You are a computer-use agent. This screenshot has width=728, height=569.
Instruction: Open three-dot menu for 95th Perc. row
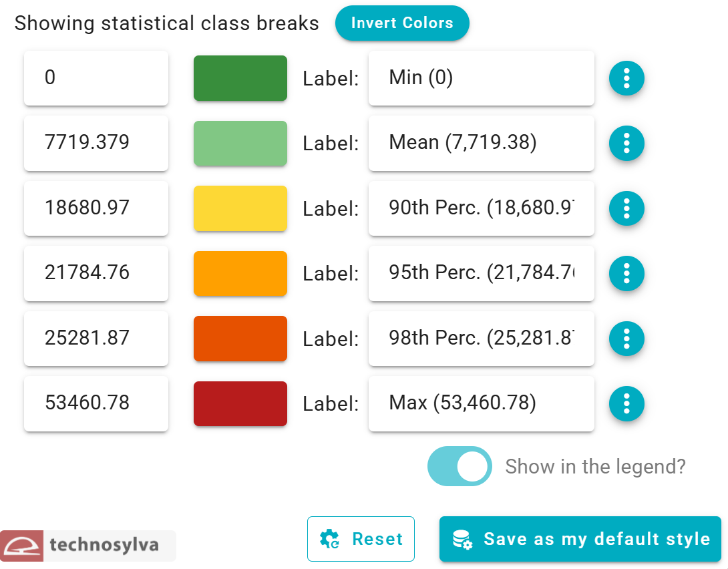point(626,273)
